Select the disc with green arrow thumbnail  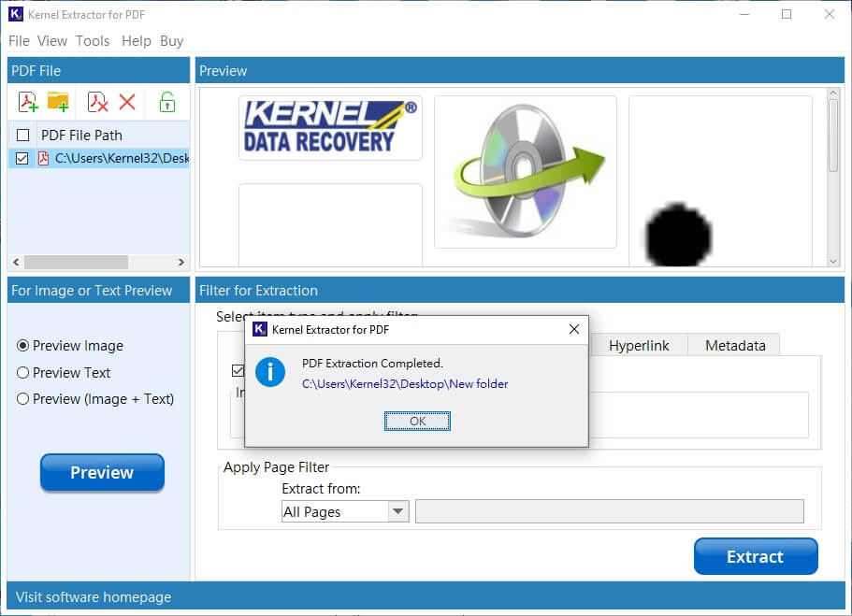[526, 172]
